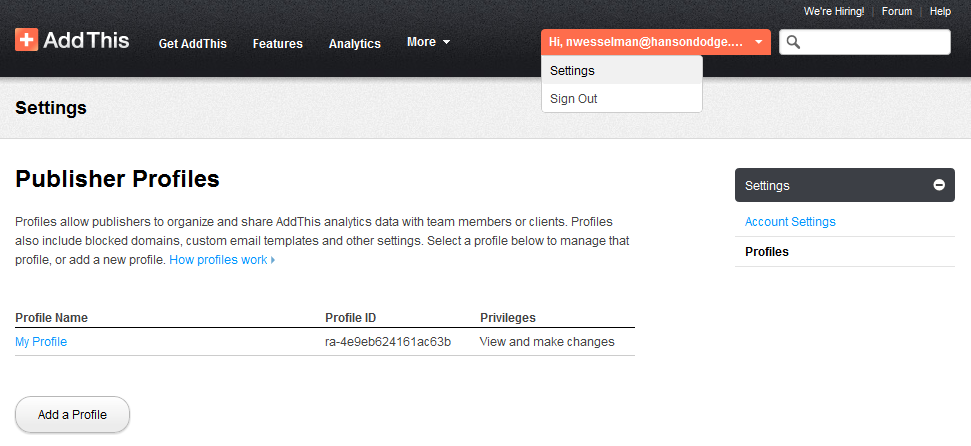Open the My Profile link
971x446 pixels.
tap(41, 342)
